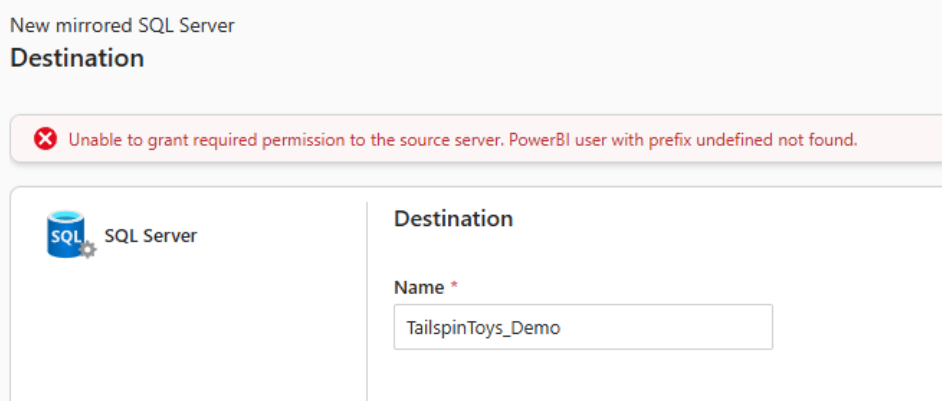The image size is (942, 401).
Task: Click the 'Destination' section heading above Name
Action: (x=454, y=219)
